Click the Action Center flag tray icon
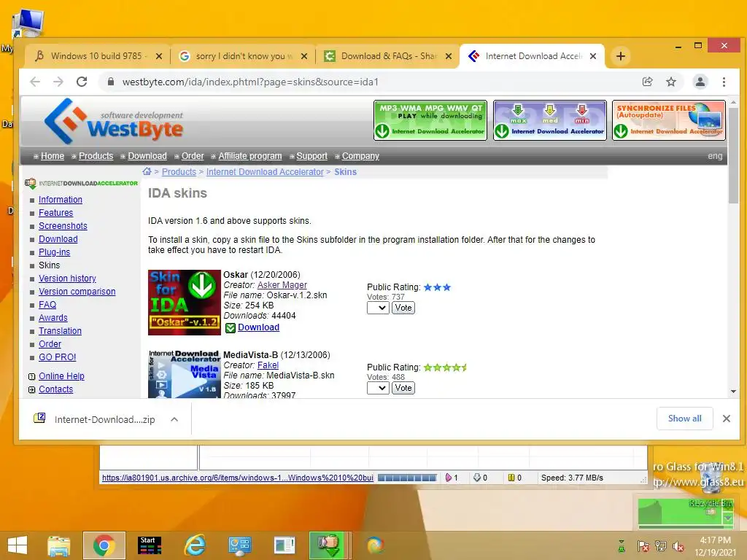 (x=643, y=545)
